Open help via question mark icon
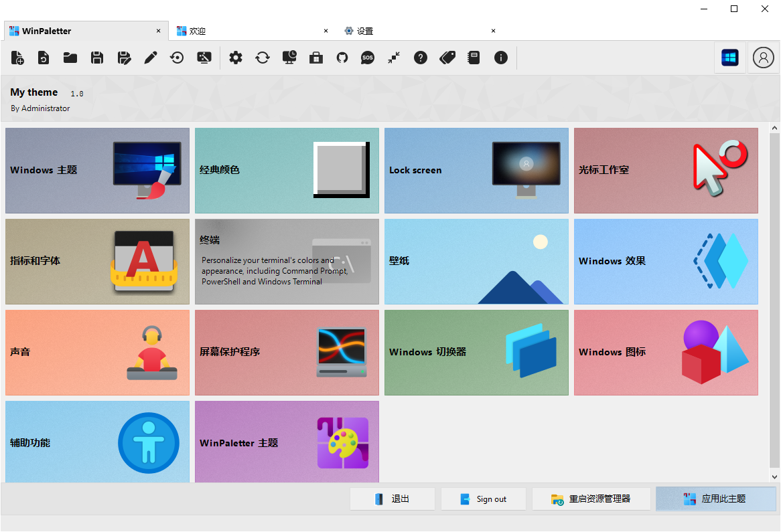The height and width of the screenshot is (532, 781). coord(421,58)
